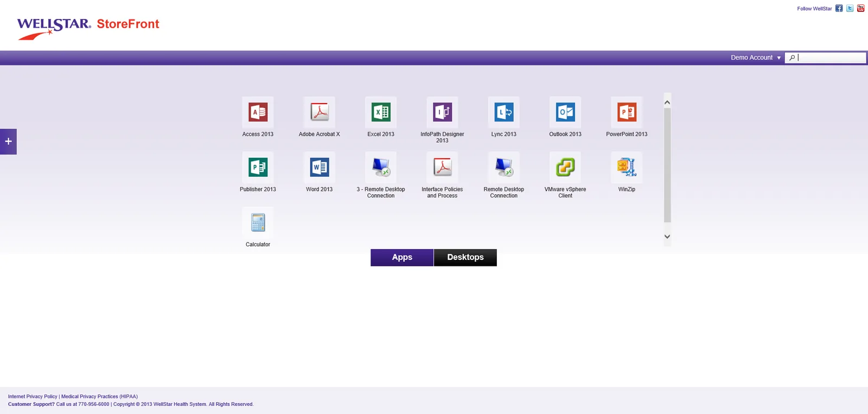Open the Publisher 2013 app icon
This screenshot has width=868, height=414.
(258, 168)
